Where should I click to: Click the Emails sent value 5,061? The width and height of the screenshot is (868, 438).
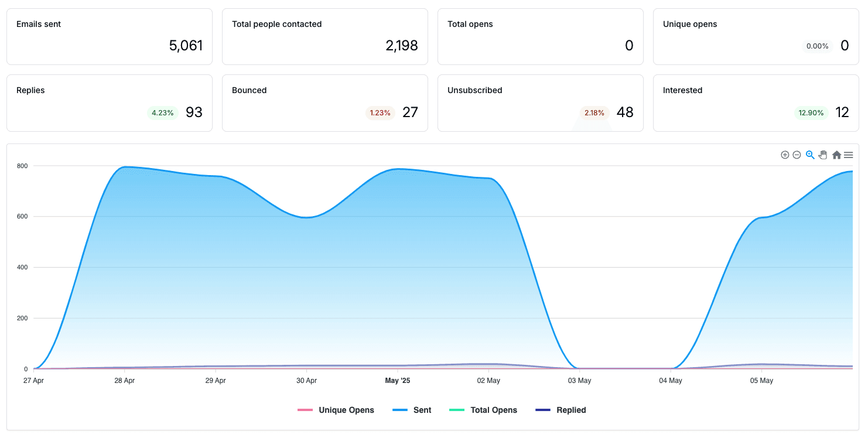186,46
